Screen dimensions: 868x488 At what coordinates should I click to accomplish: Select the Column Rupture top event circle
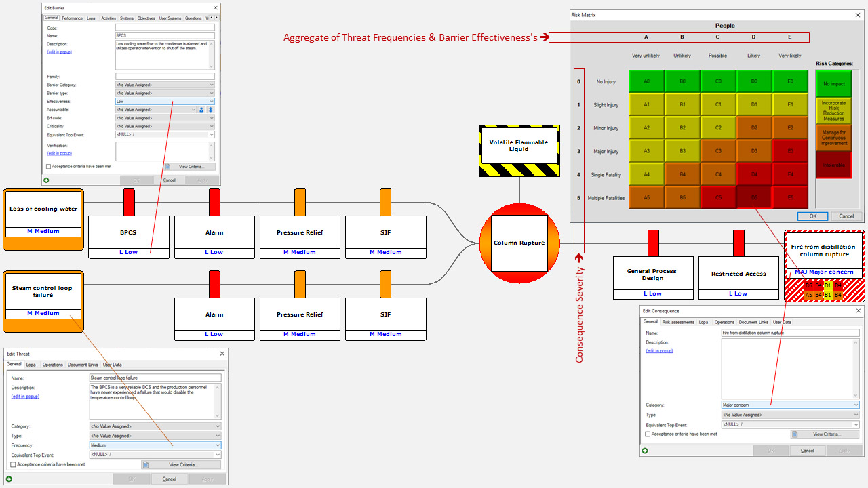[519, 243]
